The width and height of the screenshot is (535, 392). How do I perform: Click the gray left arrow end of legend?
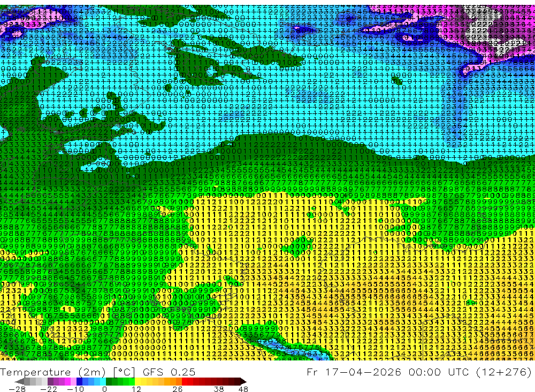[x=19, y=381]
